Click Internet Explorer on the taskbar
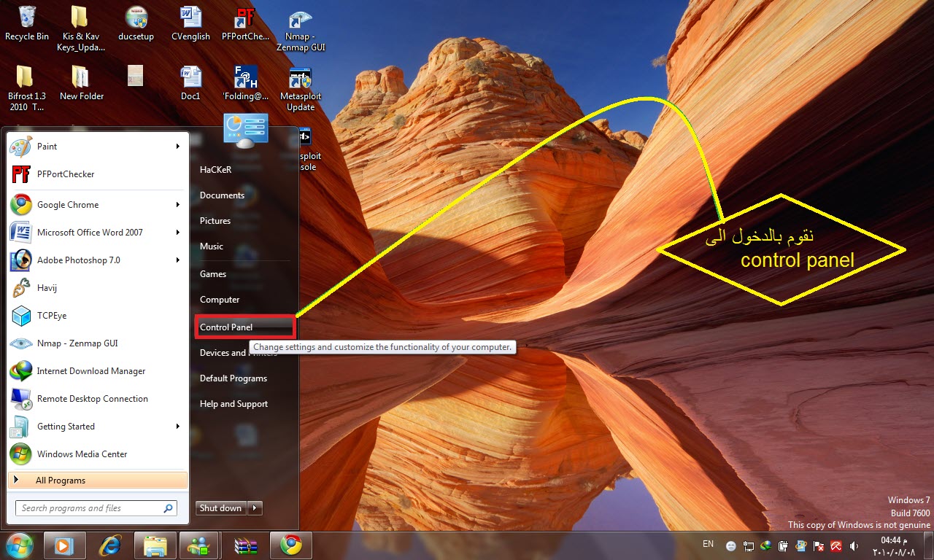This screenshot has height=560, width=934. (110, 545)
